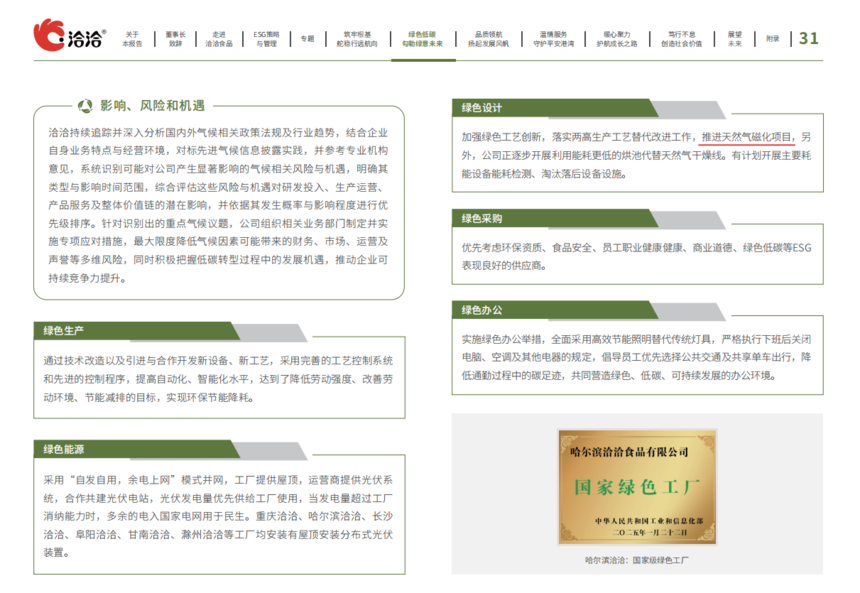Viewport: 860px width, 593px height.
Task: Click the line 能设备能耗检测、淘汰落后设备设施。
Action: 544,174
